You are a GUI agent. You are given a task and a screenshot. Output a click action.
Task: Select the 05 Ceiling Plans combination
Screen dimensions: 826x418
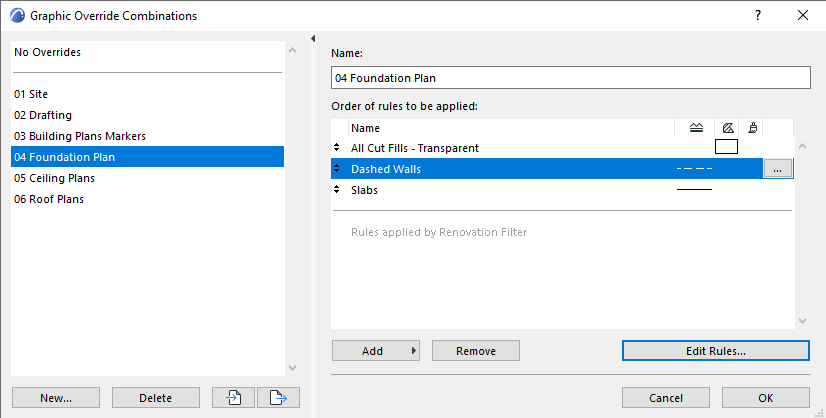click(x=48, y=178)
